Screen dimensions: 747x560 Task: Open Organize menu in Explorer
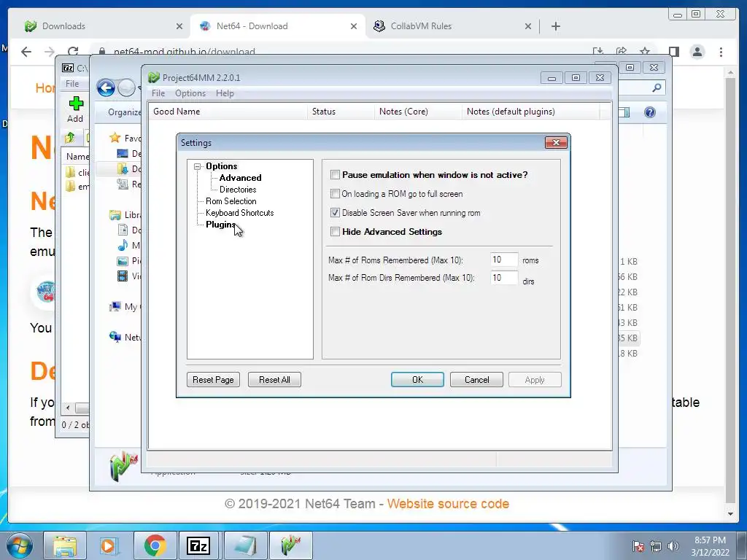124,112
